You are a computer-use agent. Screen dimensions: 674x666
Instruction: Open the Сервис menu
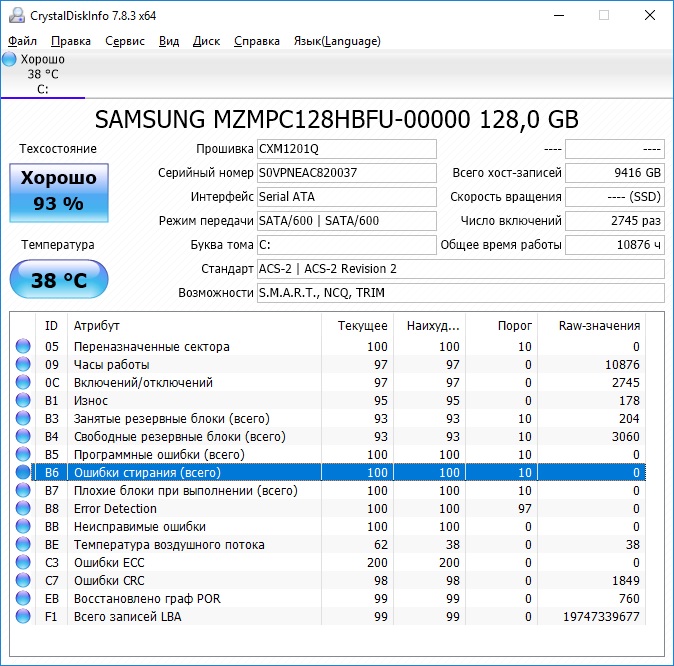click(125, 41)
